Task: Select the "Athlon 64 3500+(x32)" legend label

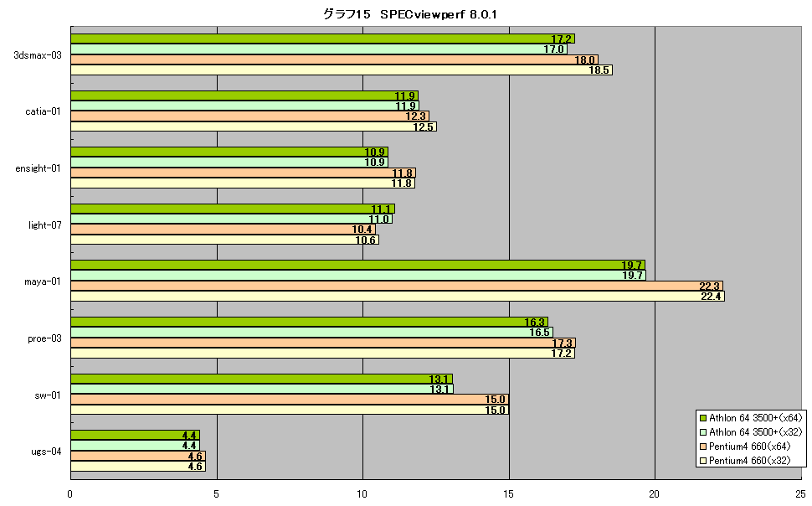Action: (x=756, y=432)
